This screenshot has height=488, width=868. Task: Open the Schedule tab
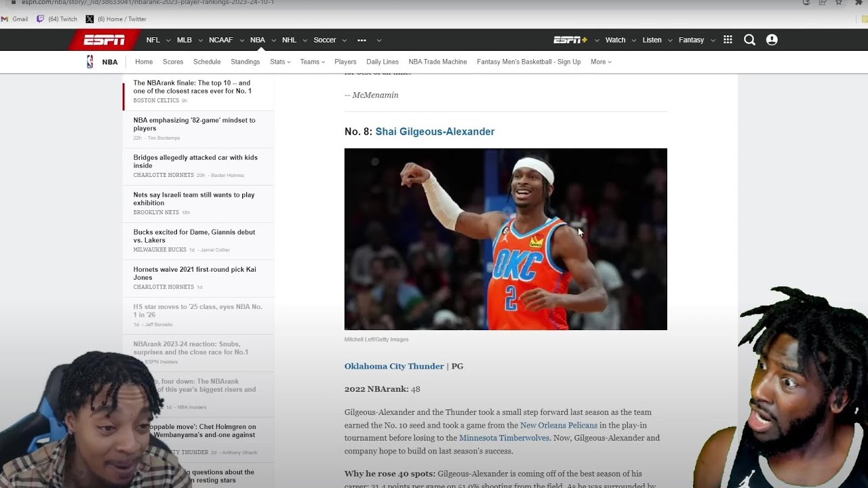click(207, 62)
